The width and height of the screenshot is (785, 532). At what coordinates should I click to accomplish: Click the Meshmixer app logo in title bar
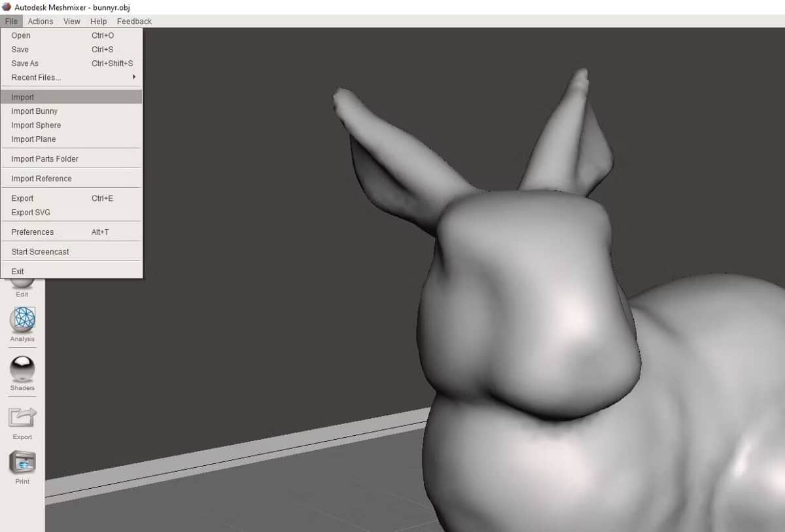(6, 7)
